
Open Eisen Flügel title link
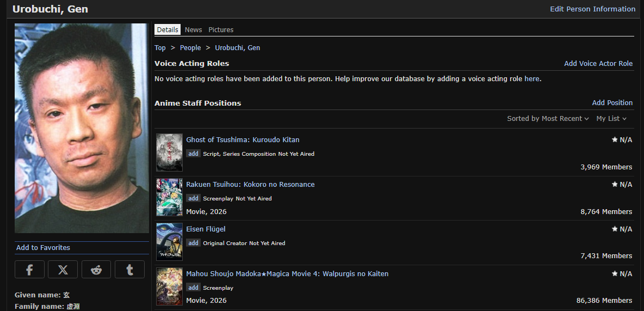(206, 229)
